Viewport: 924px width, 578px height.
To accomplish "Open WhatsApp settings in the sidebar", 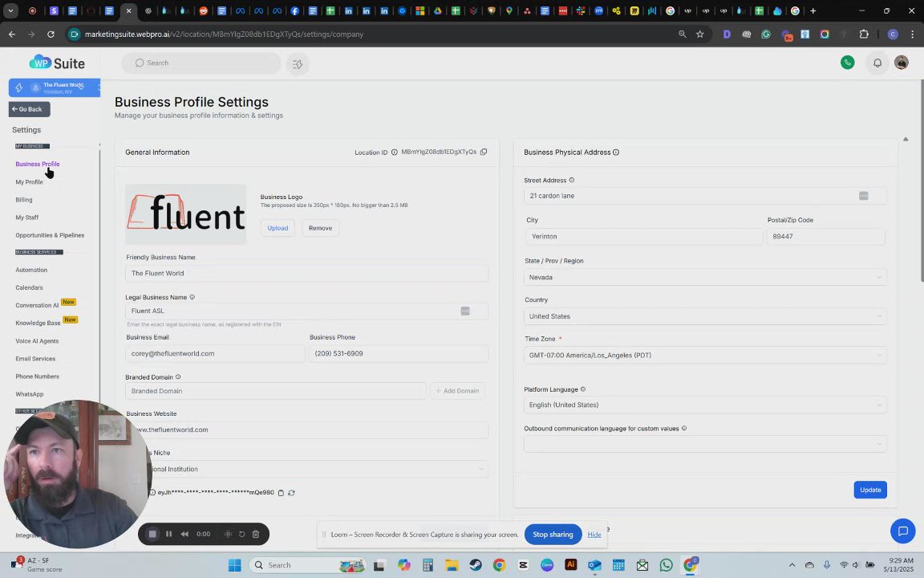I will coord(30,394).
